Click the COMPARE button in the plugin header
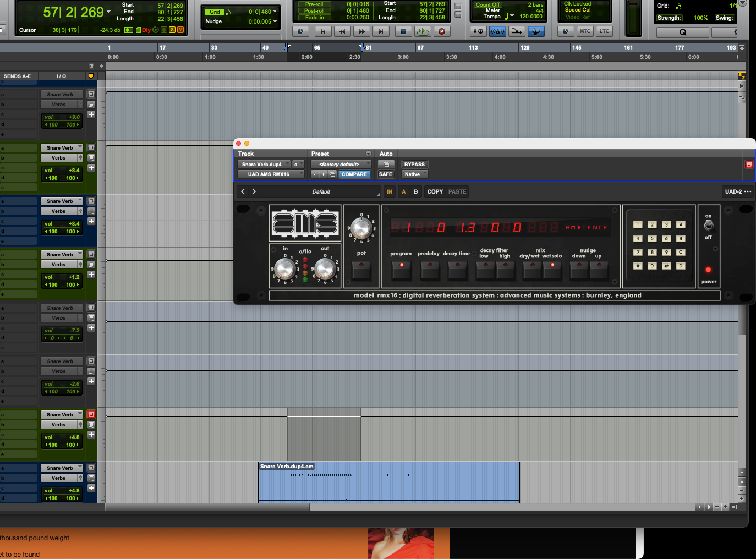 [x=354, y=174]
